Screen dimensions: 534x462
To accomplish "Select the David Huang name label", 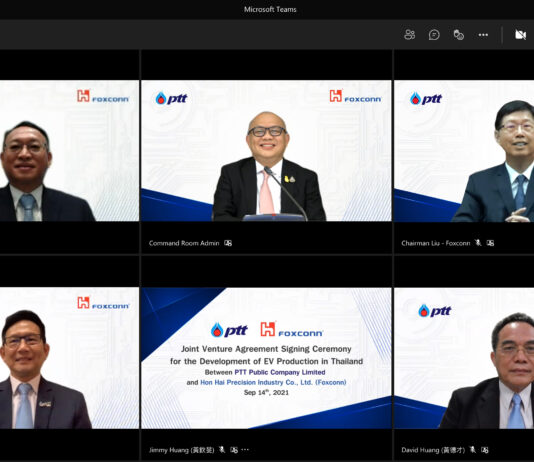I will [x=433, y=450].
